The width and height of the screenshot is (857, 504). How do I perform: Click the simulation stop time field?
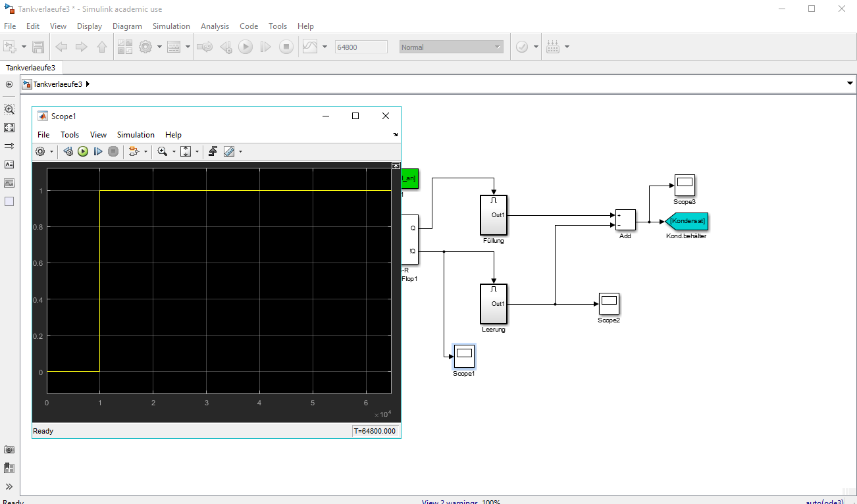[x=361, y=47]
